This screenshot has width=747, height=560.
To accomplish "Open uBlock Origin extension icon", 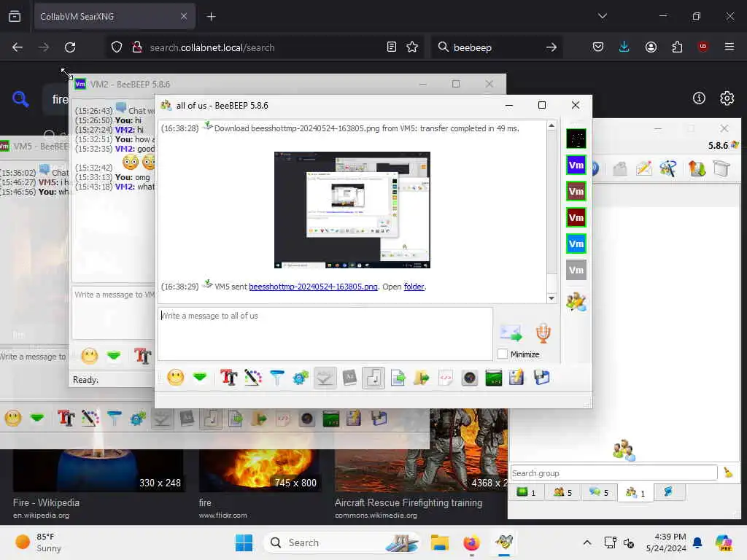I will click(x=703, y=47).
